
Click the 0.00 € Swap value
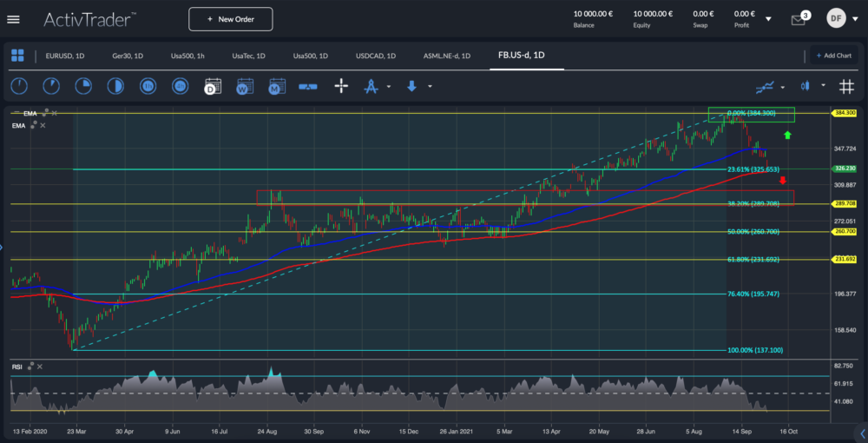[704, 14]
